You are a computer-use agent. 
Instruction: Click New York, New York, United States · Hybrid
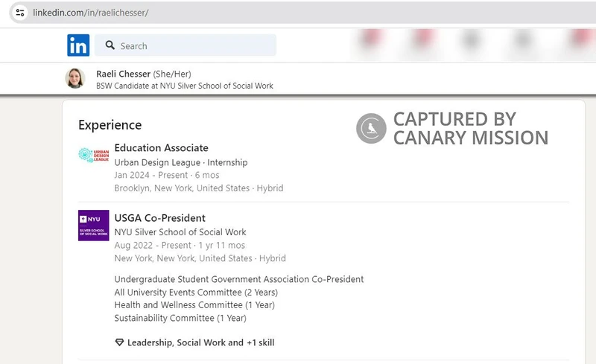(x=200, y=258)
